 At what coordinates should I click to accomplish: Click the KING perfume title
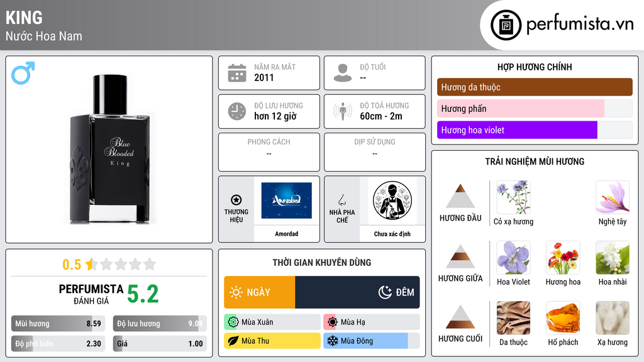pos(24,18)
